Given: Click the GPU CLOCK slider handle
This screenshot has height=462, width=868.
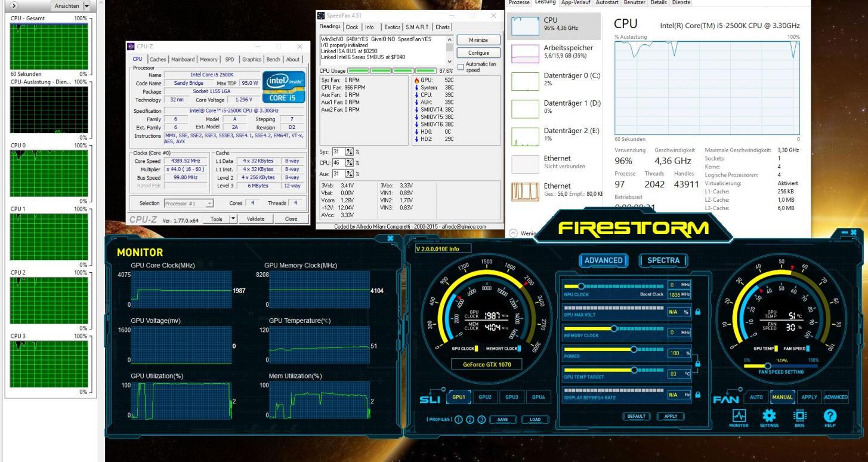Looking at the screenshot, I should (581, 286).
